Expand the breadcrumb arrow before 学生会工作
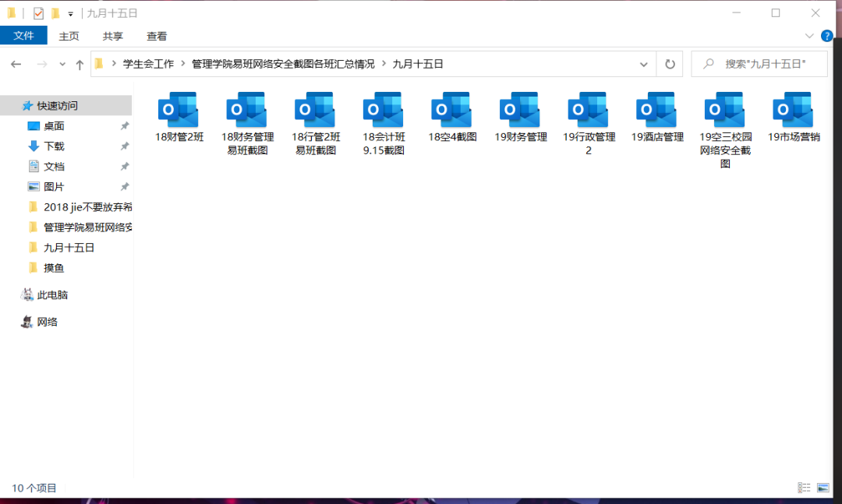This screenshot has width=842, height=504. pyautogui.click(x=114, y=64)
